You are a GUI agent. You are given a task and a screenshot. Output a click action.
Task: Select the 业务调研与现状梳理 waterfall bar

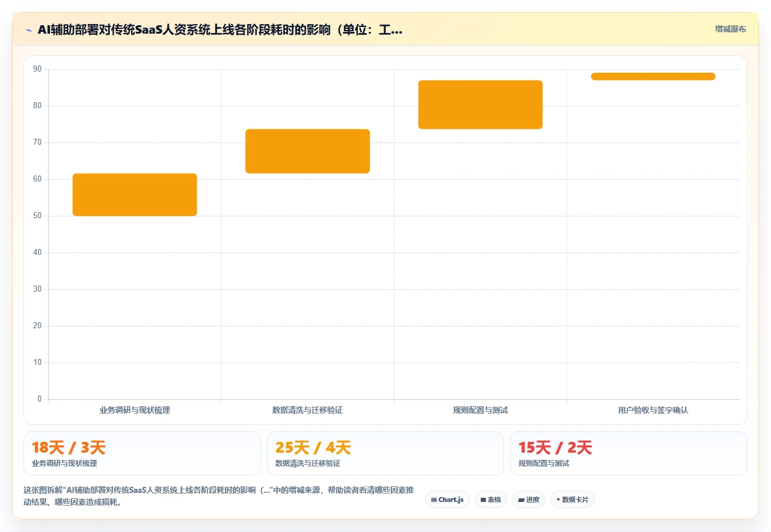pos(135,195)
